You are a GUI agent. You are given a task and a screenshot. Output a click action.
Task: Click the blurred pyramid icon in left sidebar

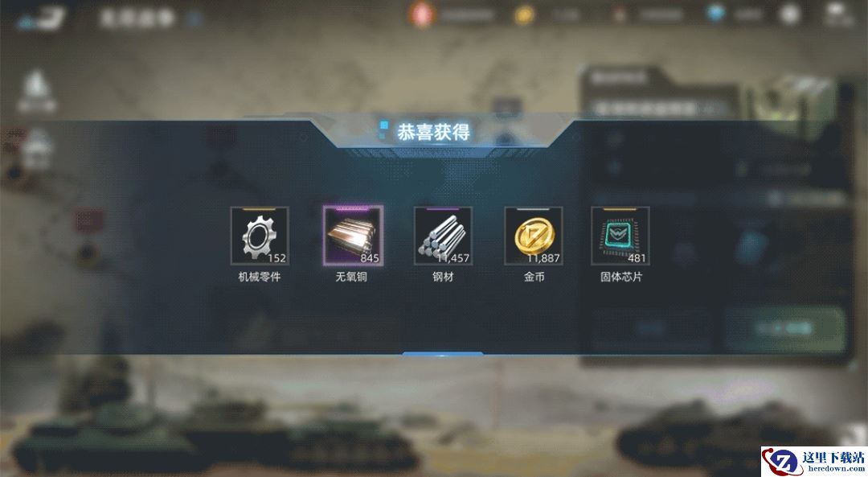click(36, 90)
